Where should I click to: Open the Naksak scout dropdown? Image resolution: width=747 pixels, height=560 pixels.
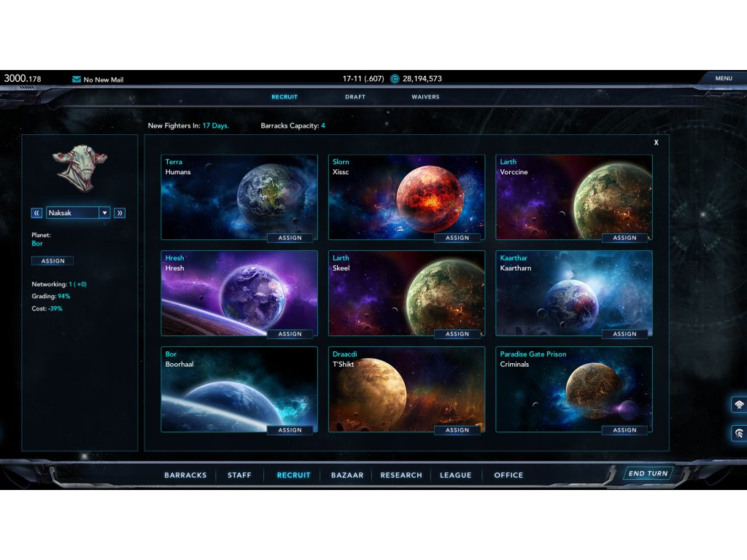(104, 213)
